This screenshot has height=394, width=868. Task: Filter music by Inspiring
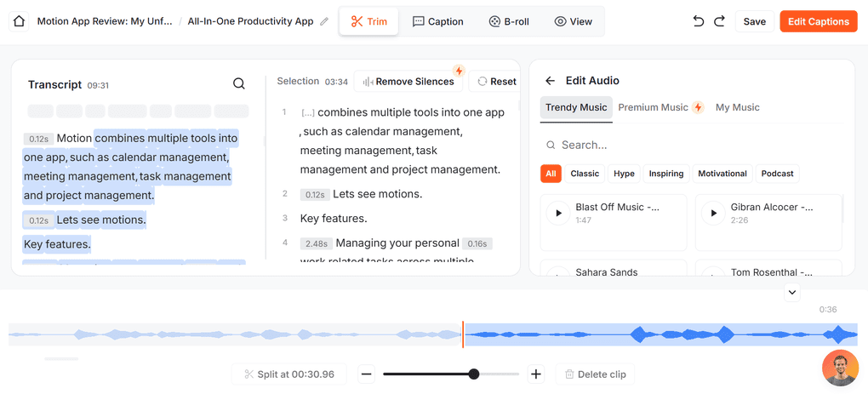click(x=666, y=174)
